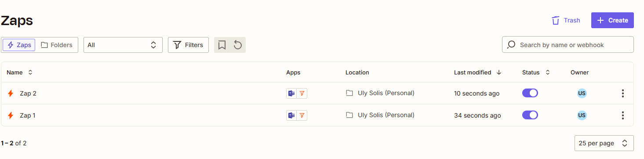Sort zaps by the Name column
The width and height of the screenshot is (644, 159).
[x=20, y=72]
